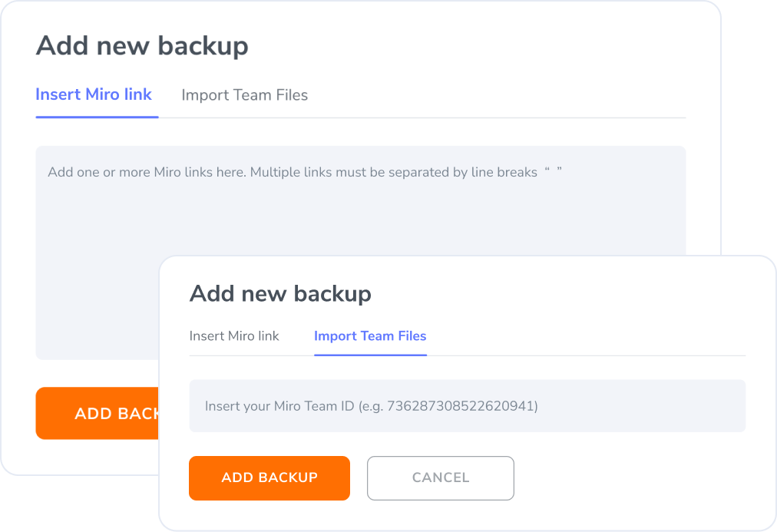The height and width of the screenshot is (532, 777).
Task: Click the gray tab divider line in front dialog
Action: tap(584, 355)
